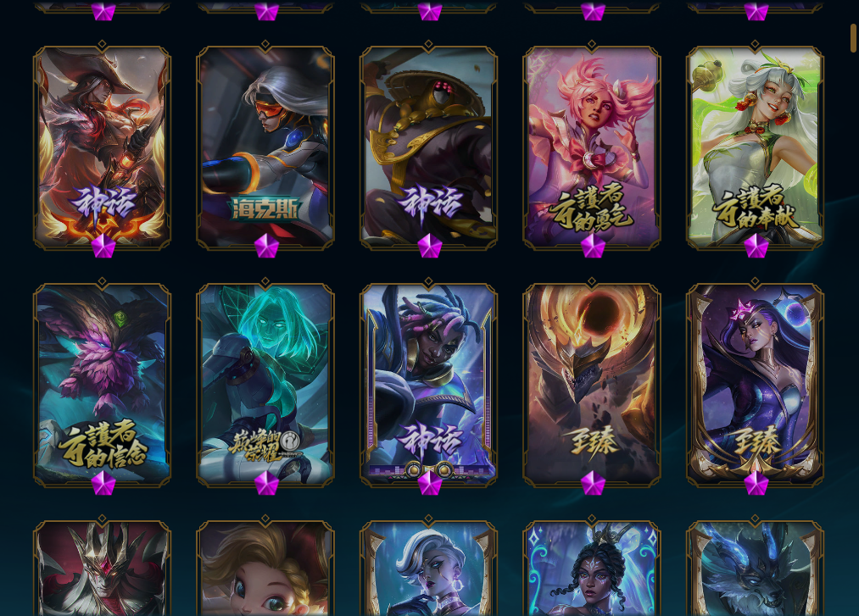Click the gem icon under the 守护者的信念 card

103,483
